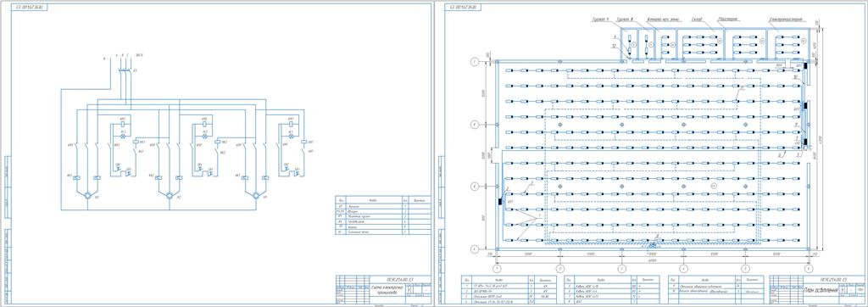Click rightmost motor circle symbol in schematic
Viewport: 868px width, 307px height.
255,196
